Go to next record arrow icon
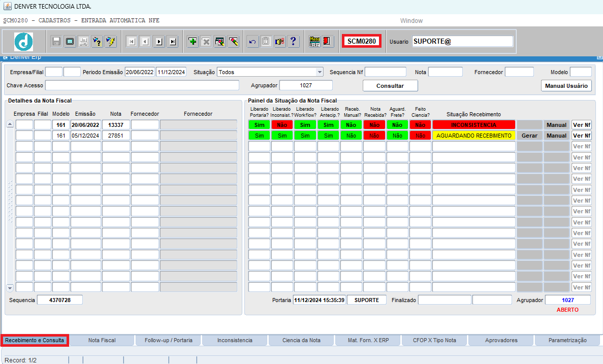Viewport: 603px width, 364px height. tap(159, 42)
